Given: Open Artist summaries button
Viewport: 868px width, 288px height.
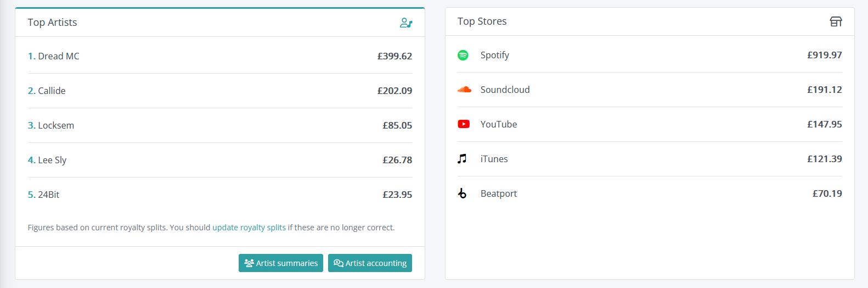Looking at the screenshot, I should (281, 263).
